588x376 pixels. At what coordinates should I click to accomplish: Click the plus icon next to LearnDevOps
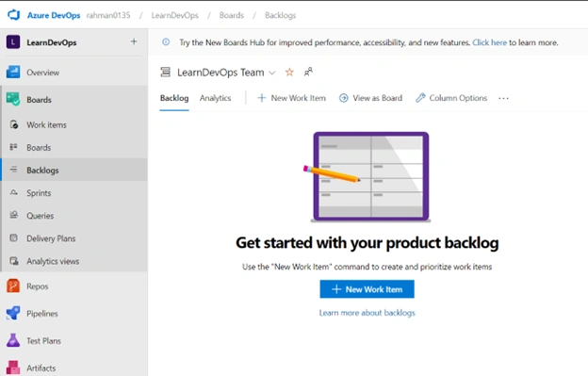tap(134, 41)
